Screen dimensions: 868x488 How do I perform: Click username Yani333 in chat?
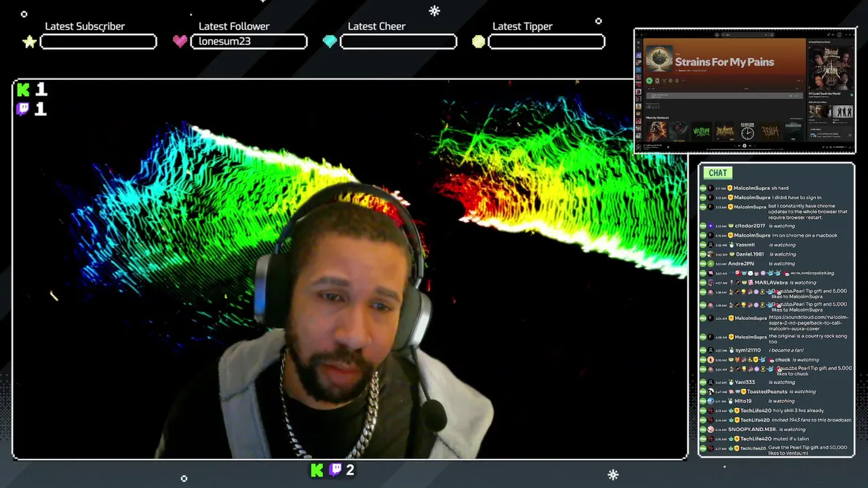[745, 382]
